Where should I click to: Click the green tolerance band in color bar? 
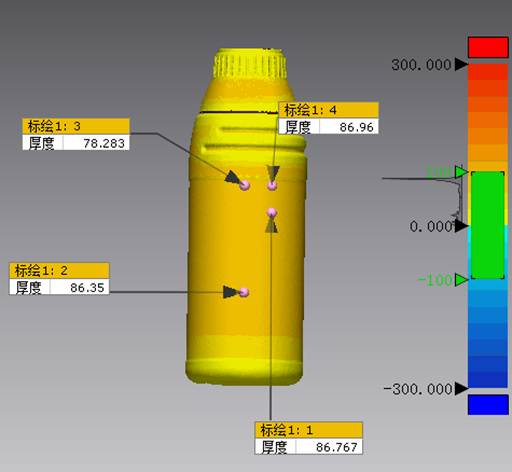coord(487,225)
